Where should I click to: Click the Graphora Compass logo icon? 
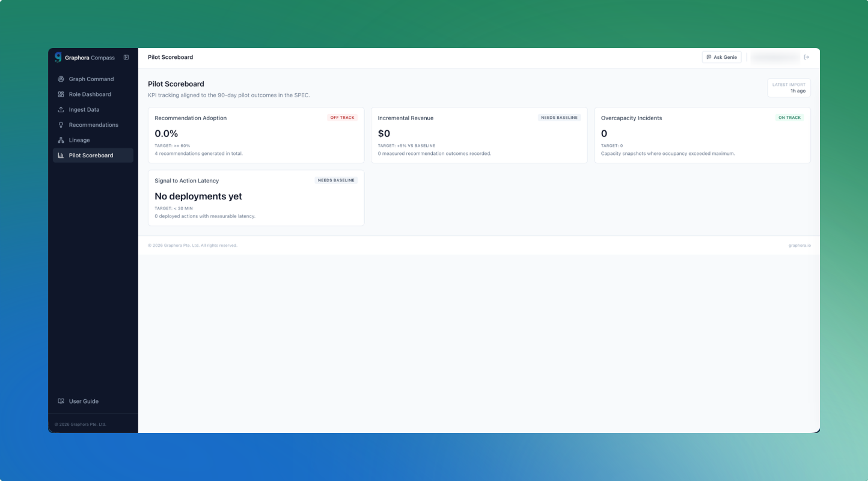pos(58,57)
